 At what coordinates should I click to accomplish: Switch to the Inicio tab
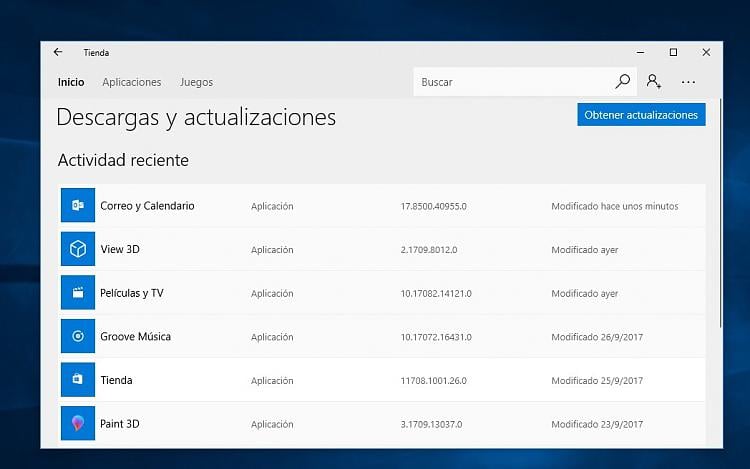[71, 82]
